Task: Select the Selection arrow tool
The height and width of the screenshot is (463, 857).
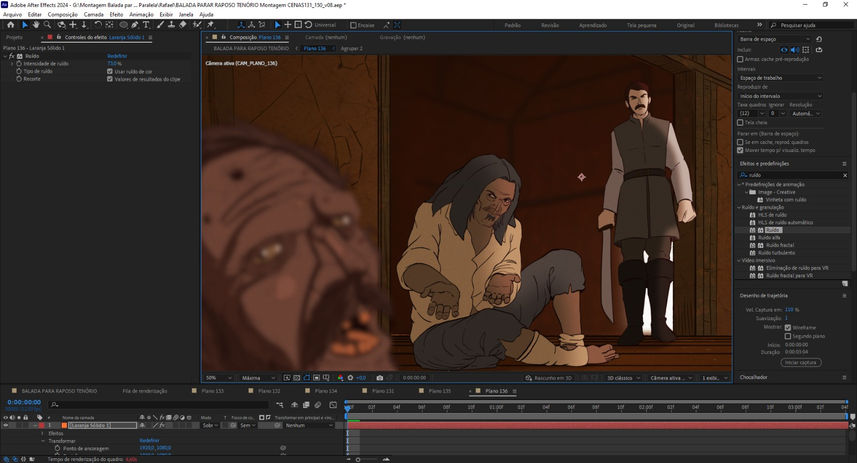Action: tap(25, 25)
